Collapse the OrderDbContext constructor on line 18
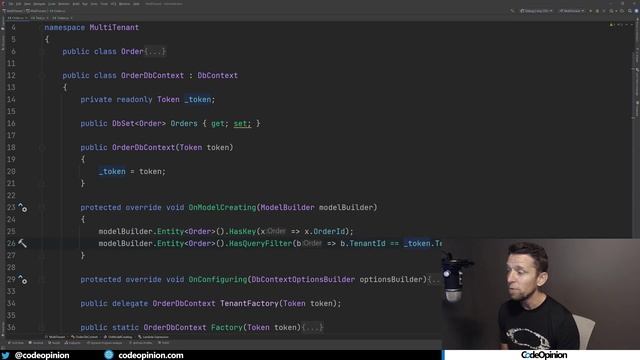Screen dimensions: 640x360 point(42,148)
